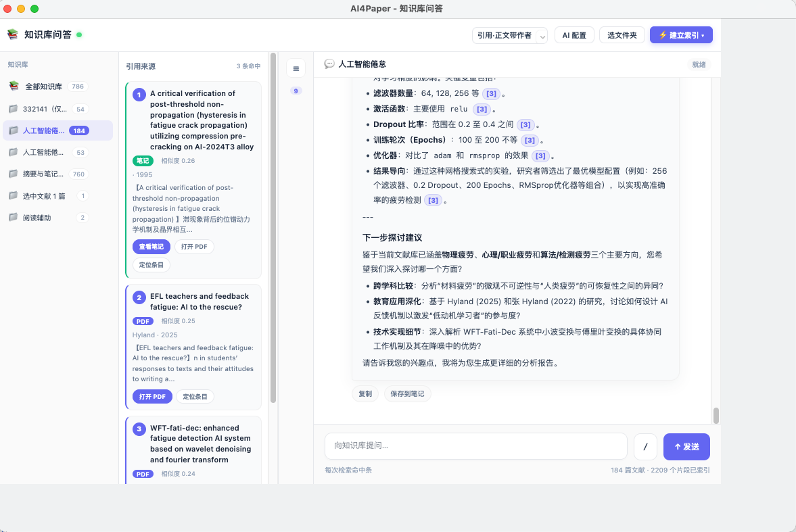Click the folder icon beside 摘要与笔记

click(x=14, y=174)
